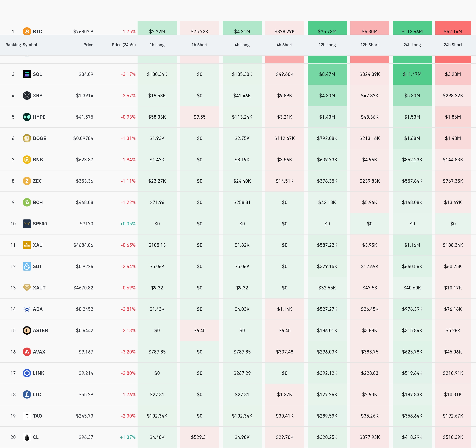This screenshot has width=476, height=448.
Task: Click the Chainlink LINK hexagon icon
Action: point(27,373)
